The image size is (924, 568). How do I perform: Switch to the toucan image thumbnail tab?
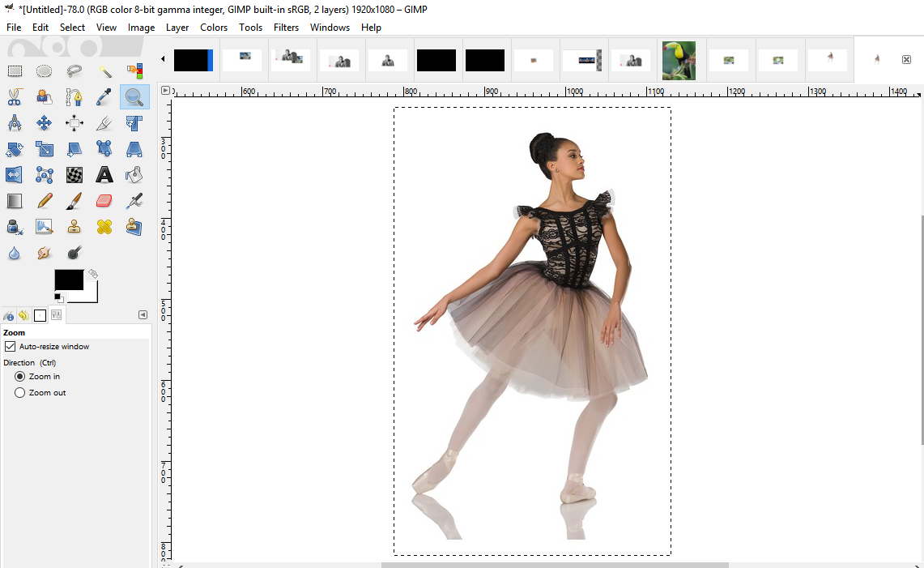(679, 60)
